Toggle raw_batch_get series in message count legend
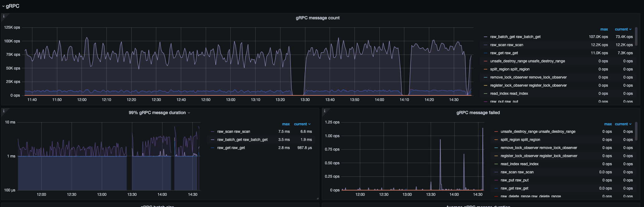The height and width of the screenshot is (207, 644). tap(515, 37)
